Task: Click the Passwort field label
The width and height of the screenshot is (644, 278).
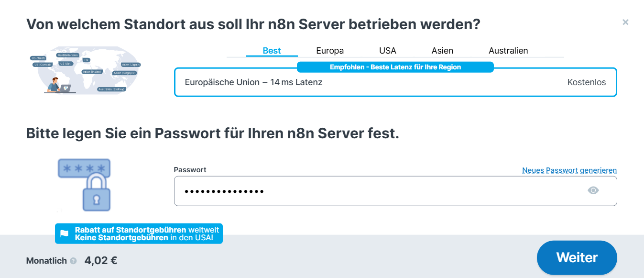Action: point(190,170)
